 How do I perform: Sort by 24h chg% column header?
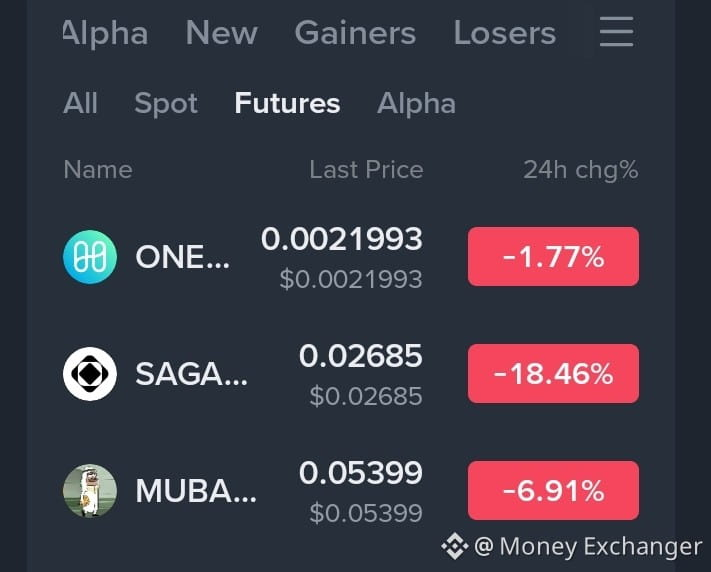click(x=581, y=170)
